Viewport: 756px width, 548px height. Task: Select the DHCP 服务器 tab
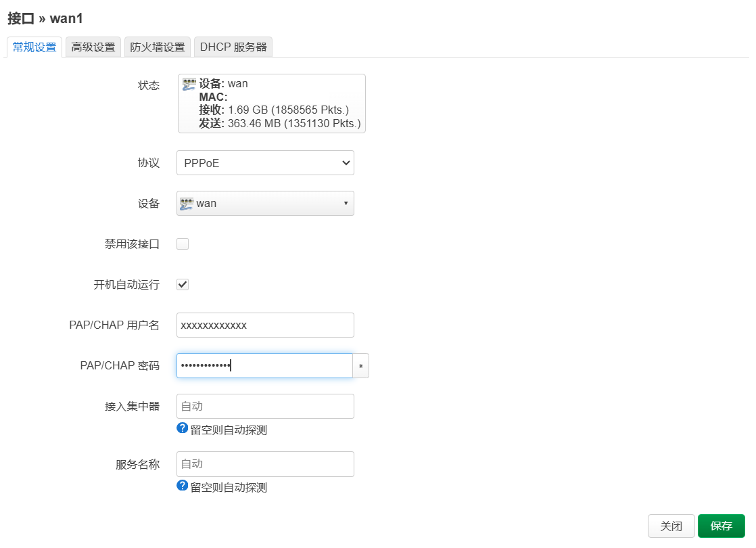point(233,47)
